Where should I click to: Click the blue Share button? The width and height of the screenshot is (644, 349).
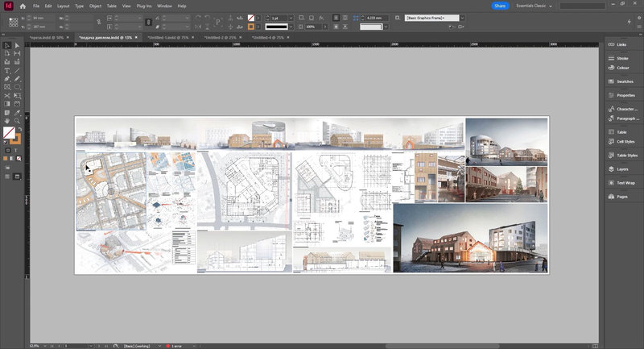(500, 6)
